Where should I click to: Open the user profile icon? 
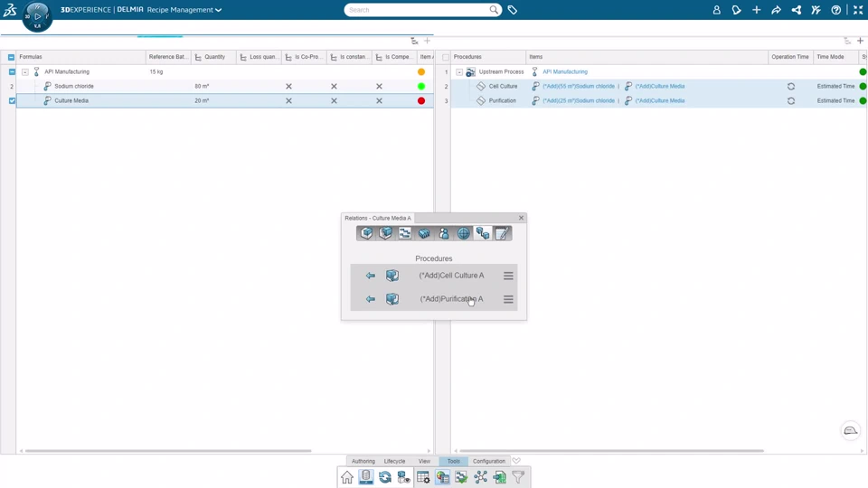point(716,10)
